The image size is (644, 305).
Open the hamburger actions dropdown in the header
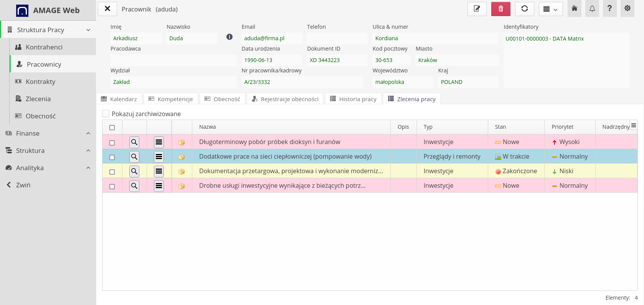click(551, 9)
